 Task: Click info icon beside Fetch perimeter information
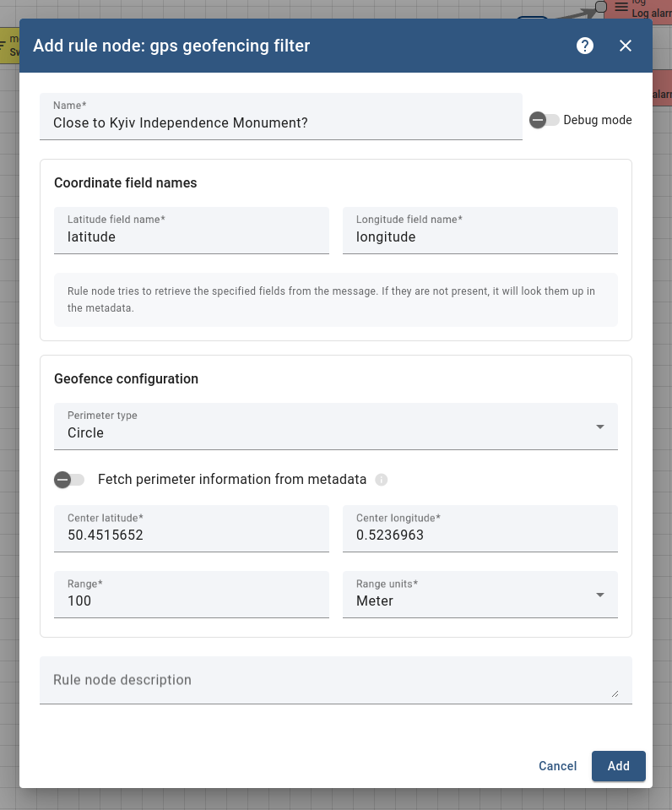coord(382,480)
